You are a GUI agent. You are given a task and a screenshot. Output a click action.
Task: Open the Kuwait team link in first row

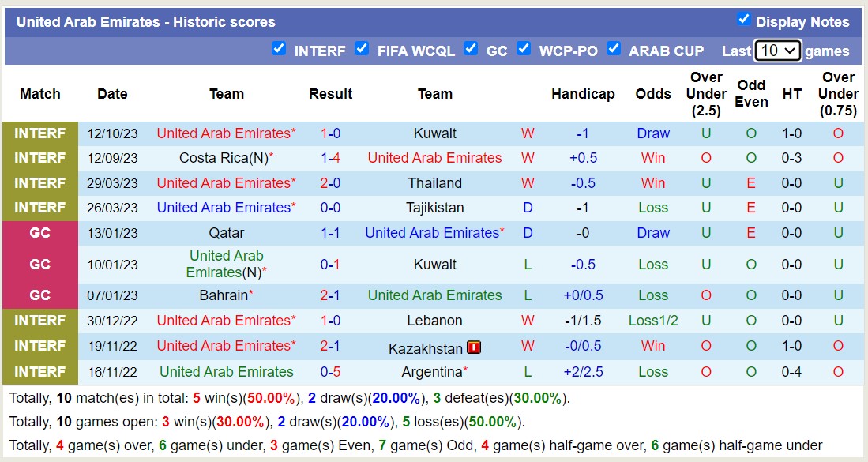[x=434, y=133]
